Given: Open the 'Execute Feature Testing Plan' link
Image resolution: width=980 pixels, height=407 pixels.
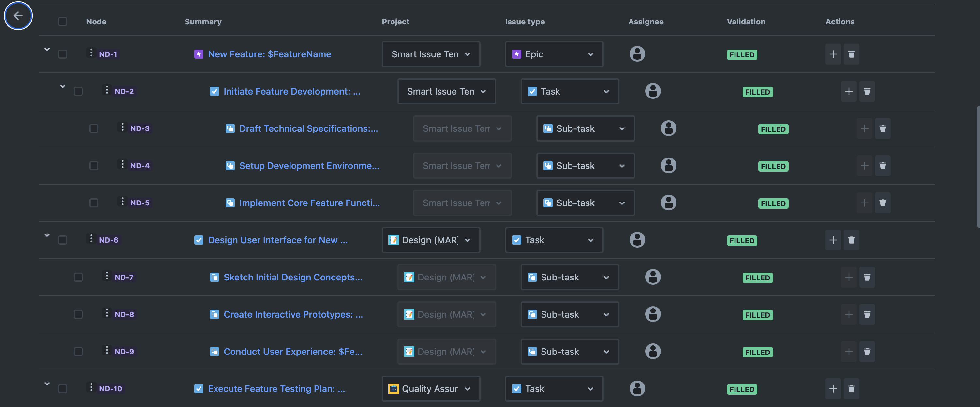Looking at the screenshot, I should (276, 389).
